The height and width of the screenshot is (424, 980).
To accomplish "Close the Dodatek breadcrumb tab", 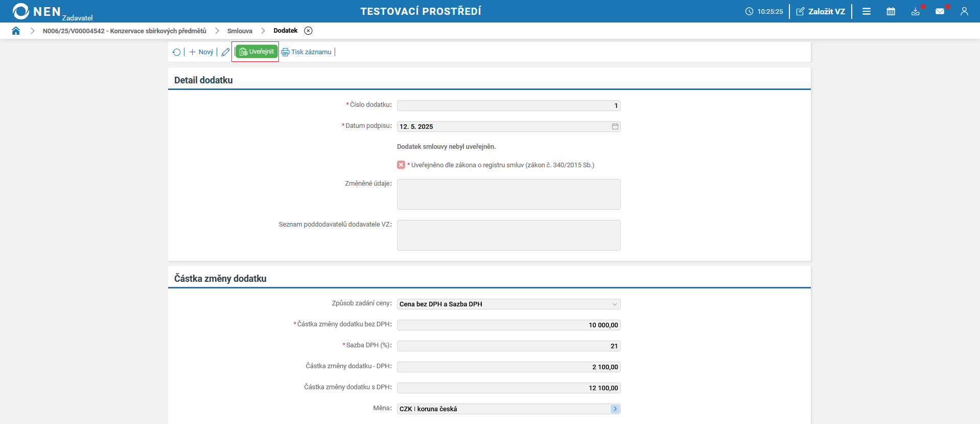I will click(x=308, y=31).
